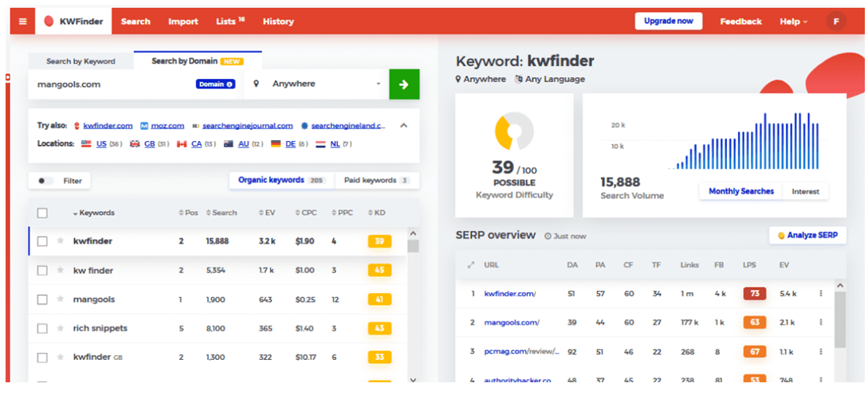The image size is (868, 399).
Task: Select the Interest chart view
Action: [x=805, y=191]
